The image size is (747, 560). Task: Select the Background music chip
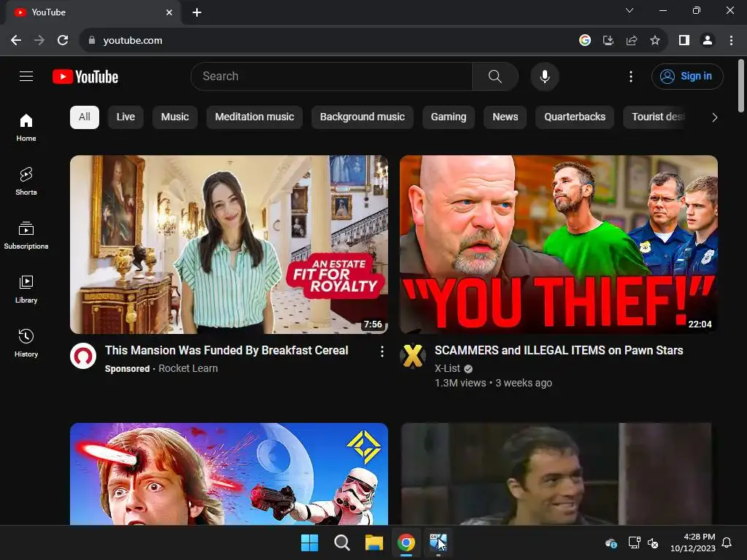(362, 117)
